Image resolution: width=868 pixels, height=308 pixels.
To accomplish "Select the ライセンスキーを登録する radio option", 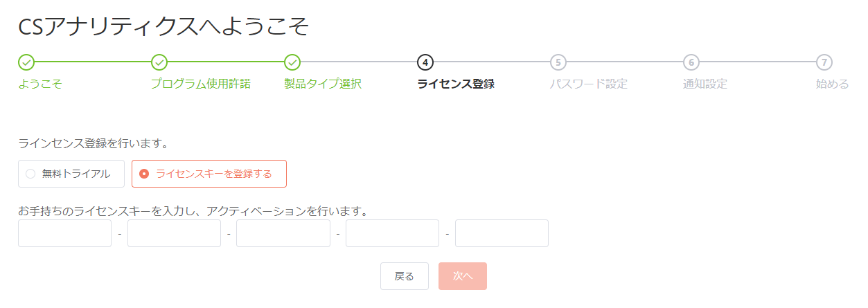I will coord(209,174).
